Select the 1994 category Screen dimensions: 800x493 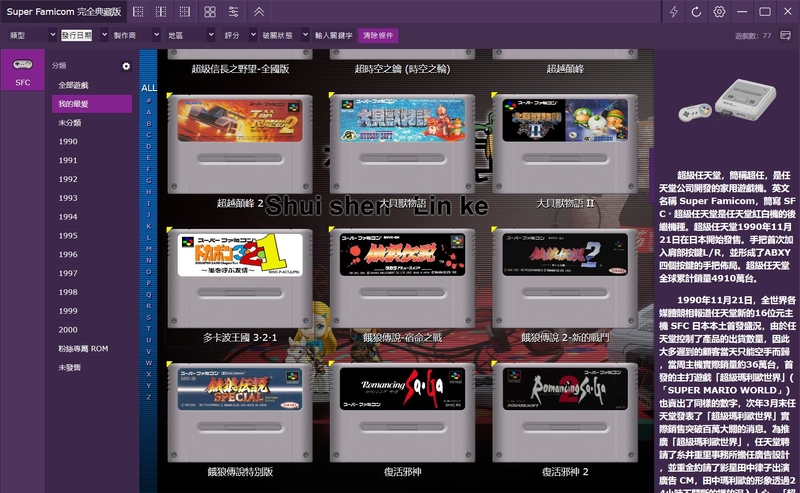92,217
